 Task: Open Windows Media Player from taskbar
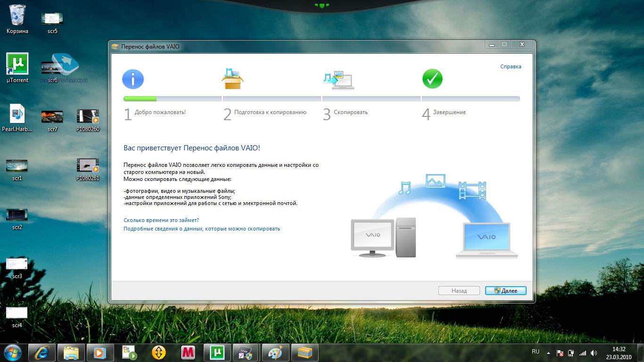(x=100, y=353)
